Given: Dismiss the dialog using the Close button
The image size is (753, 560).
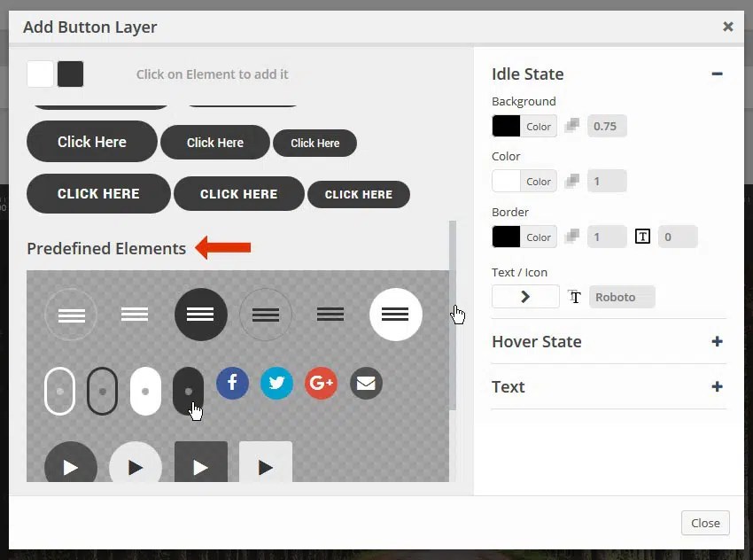Looking at the screenshot, I should (x=705, y=523).
